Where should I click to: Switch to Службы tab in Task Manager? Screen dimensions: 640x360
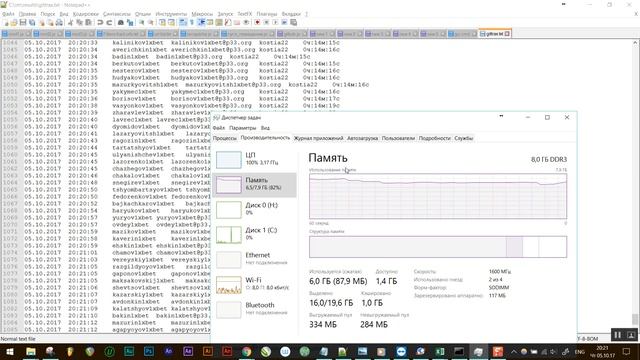[x=464, y=138]
